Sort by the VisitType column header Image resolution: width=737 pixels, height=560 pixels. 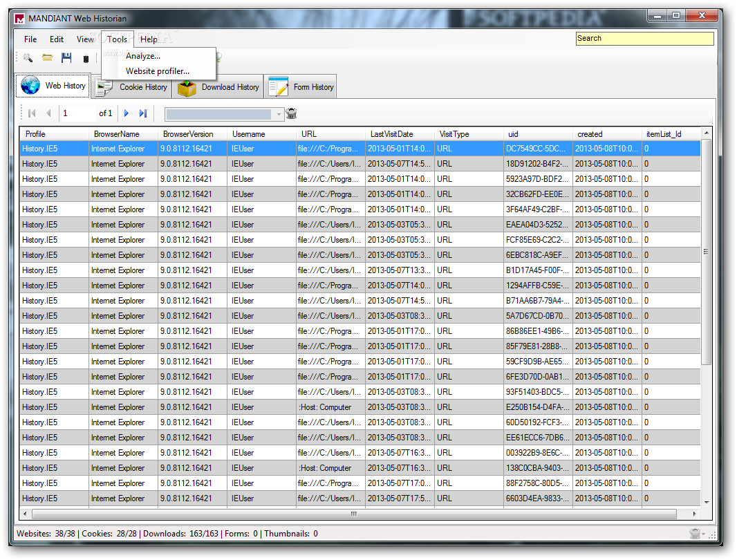click(469, 134)
